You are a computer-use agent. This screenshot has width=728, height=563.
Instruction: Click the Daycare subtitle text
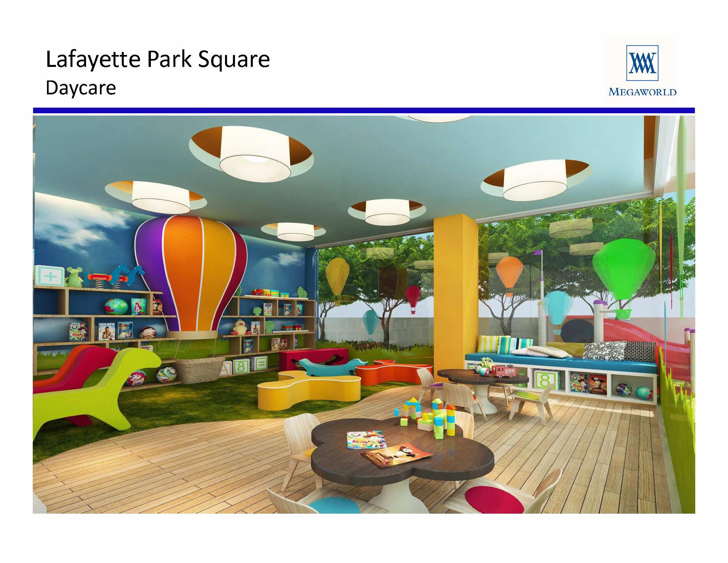click(x=81, y=88)
